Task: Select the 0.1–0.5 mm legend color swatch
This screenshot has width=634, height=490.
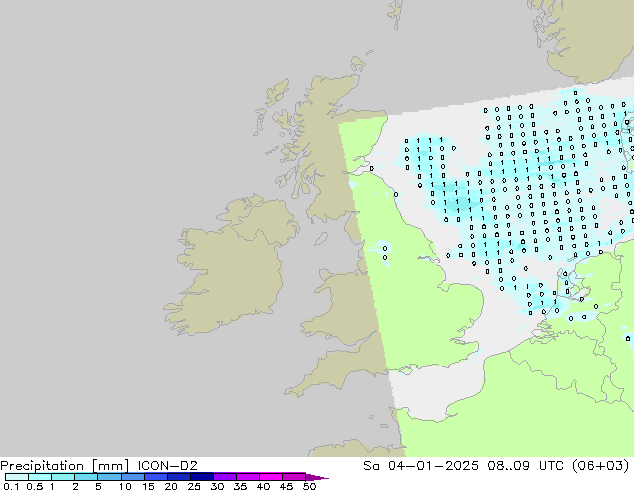Action: (x=17, y=477)
